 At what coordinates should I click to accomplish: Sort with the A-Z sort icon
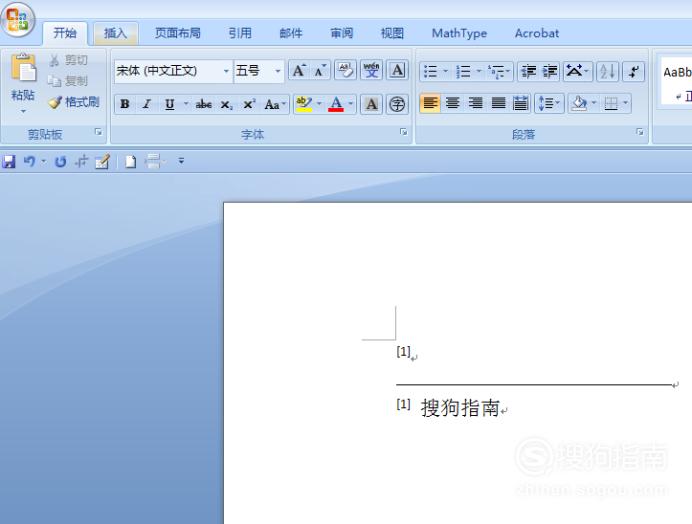pyautogui.click(x=607, y=71)
